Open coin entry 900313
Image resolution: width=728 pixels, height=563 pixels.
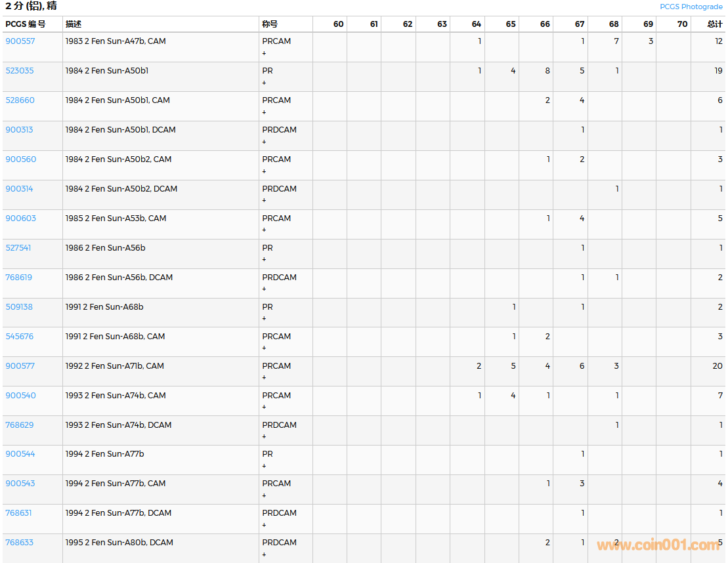click(19, 130)
